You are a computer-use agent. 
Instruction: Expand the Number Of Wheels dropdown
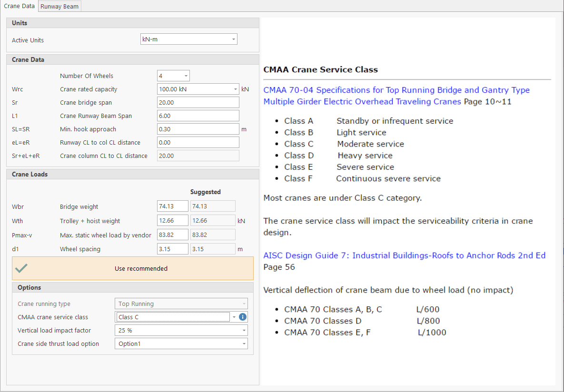pos(173,76)
